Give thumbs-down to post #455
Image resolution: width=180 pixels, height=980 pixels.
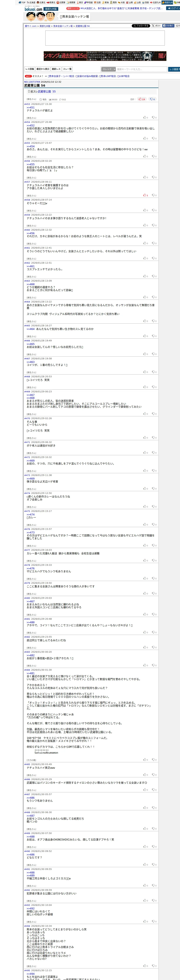pos(154,156)
